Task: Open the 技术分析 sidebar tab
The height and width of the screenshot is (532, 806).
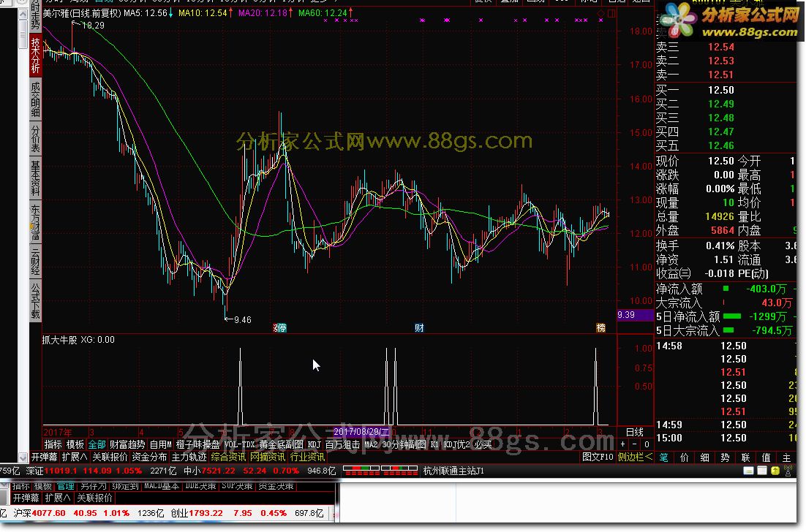Action: click(35, 55)
